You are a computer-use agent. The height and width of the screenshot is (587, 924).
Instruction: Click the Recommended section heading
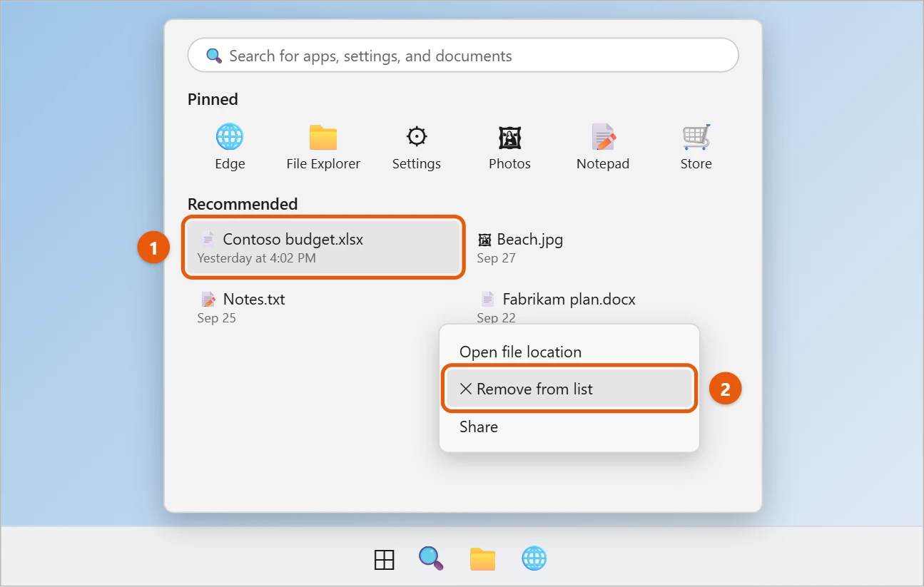coord(243,204)
